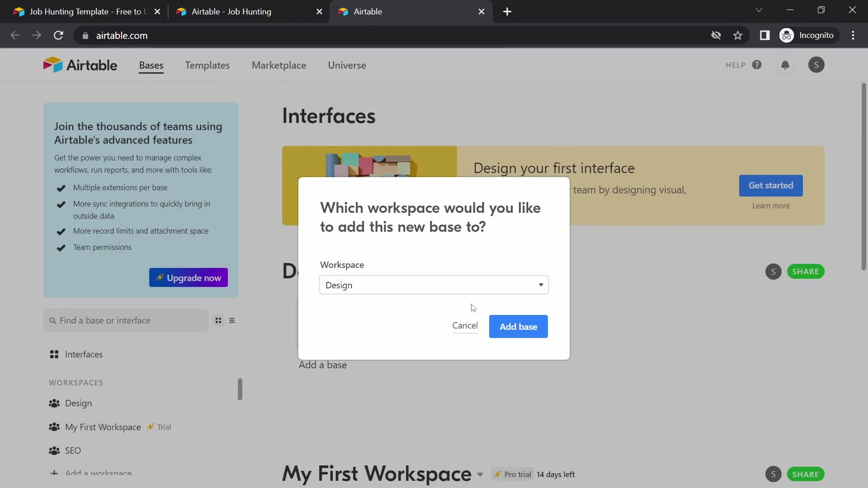The height and width of the screenshot is (488, 868).
Task: Click the list view toggle icon
Action: tap(232, 320)
